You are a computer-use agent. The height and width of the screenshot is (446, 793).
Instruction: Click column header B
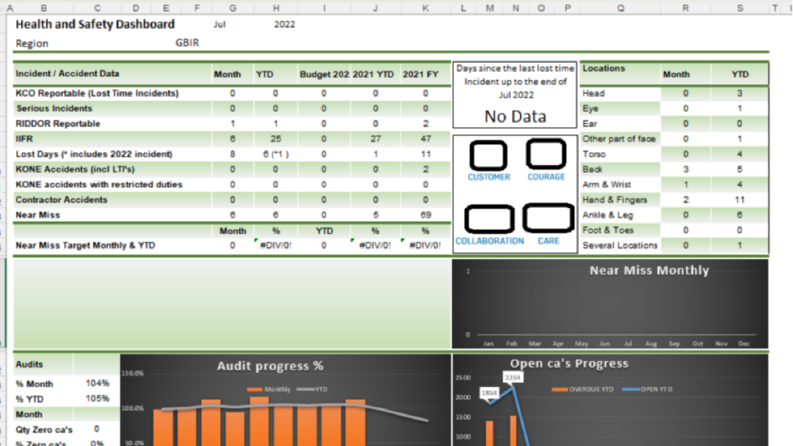[43, 8]
